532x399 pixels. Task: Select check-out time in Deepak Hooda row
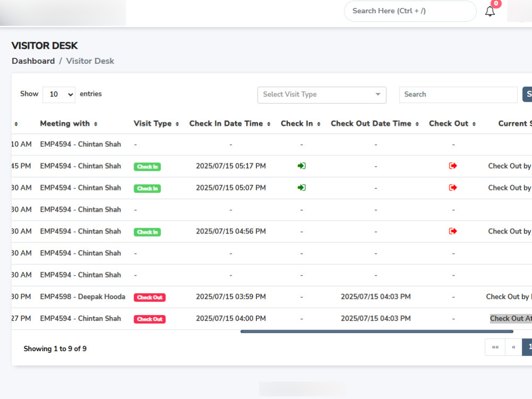coord(376,296)
